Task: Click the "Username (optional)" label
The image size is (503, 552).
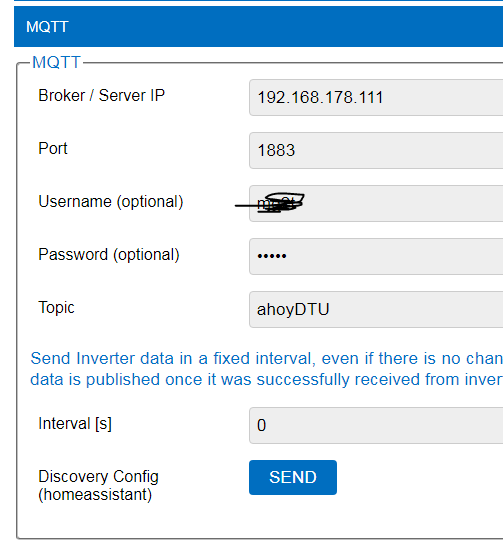Action: click(111, 202)
